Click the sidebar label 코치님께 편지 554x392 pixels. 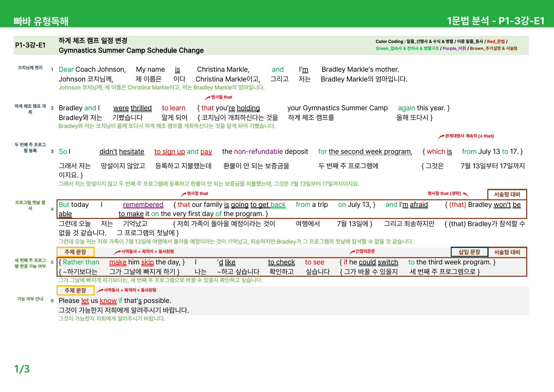point(30,68)
